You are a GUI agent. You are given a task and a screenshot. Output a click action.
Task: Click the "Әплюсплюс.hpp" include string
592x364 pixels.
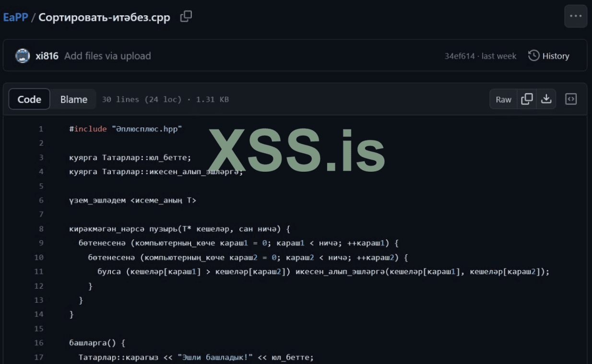(147, 129)
